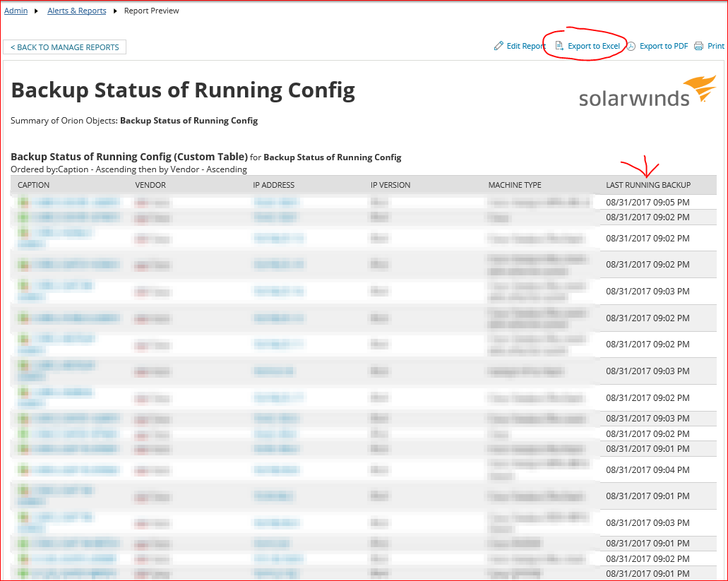Click the printer icon in the toolbar
The width and height of the screenshot is (728, 581).
(x=698, y=47)
